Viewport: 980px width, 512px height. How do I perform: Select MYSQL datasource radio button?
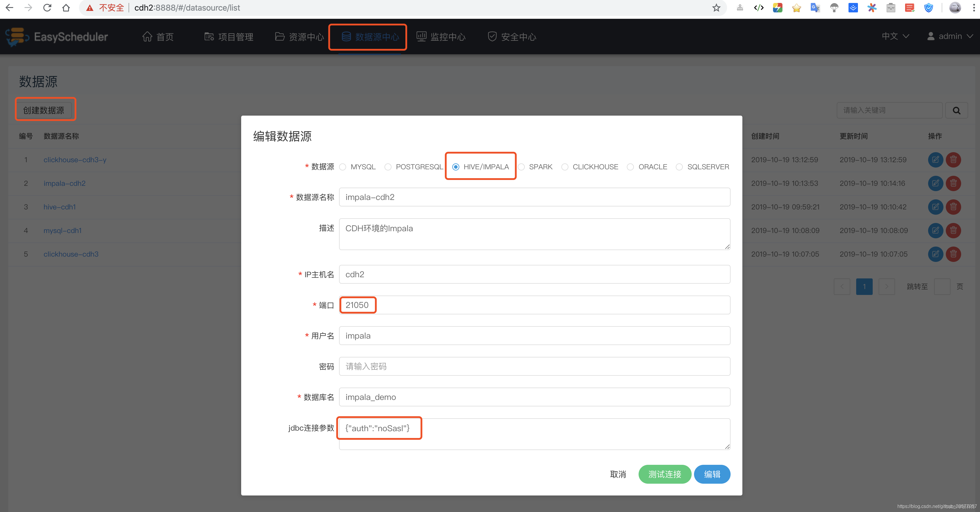[x=343, y=167]
